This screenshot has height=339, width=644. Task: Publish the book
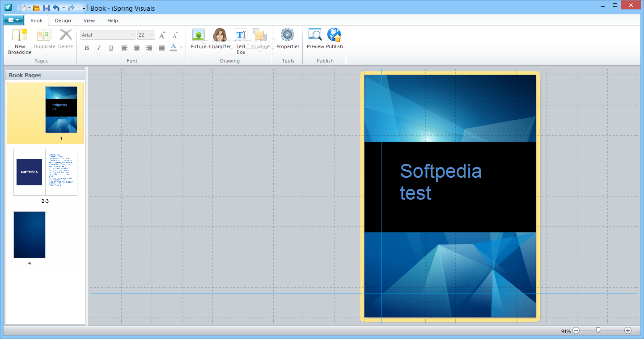335,39
